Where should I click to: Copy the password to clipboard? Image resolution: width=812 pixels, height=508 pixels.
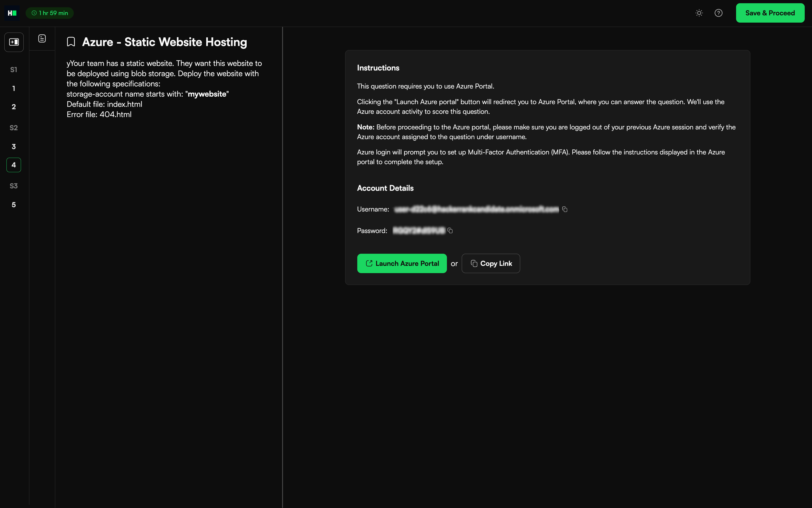pos(450,231)
